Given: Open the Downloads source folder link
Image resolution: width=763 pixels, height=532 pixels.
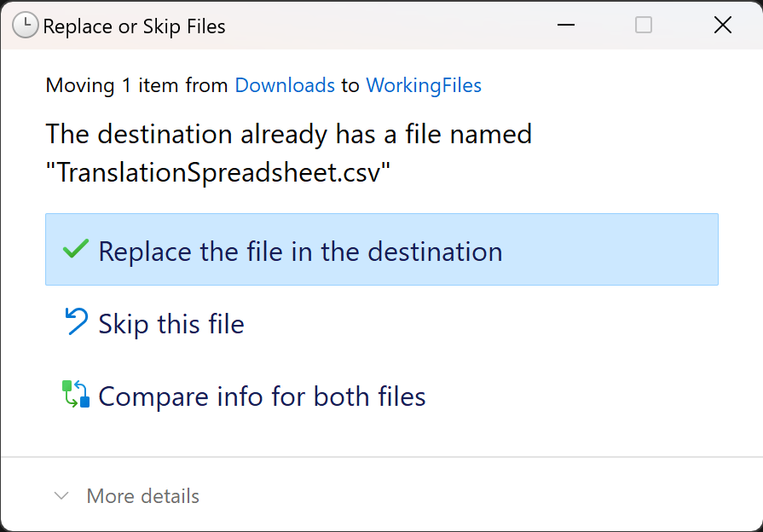Looking at the screenshot, I should 284,85.
